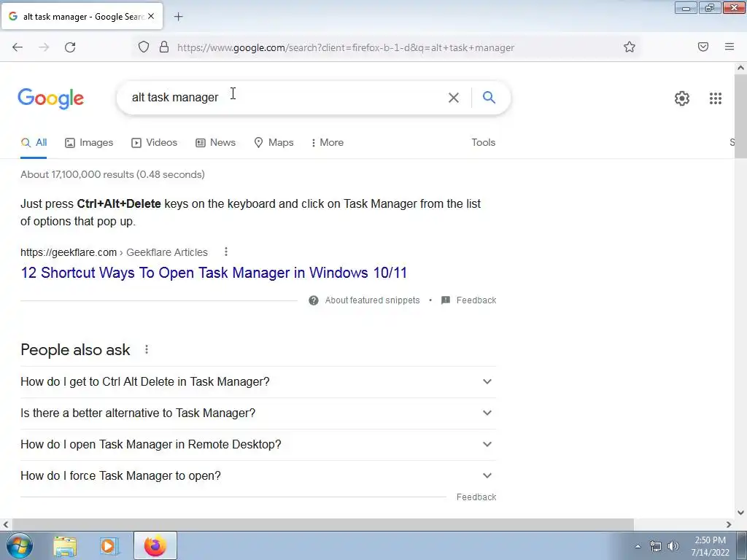Click the vertical scrollbar thumb
747x560 pixels.
pos(740,116)
